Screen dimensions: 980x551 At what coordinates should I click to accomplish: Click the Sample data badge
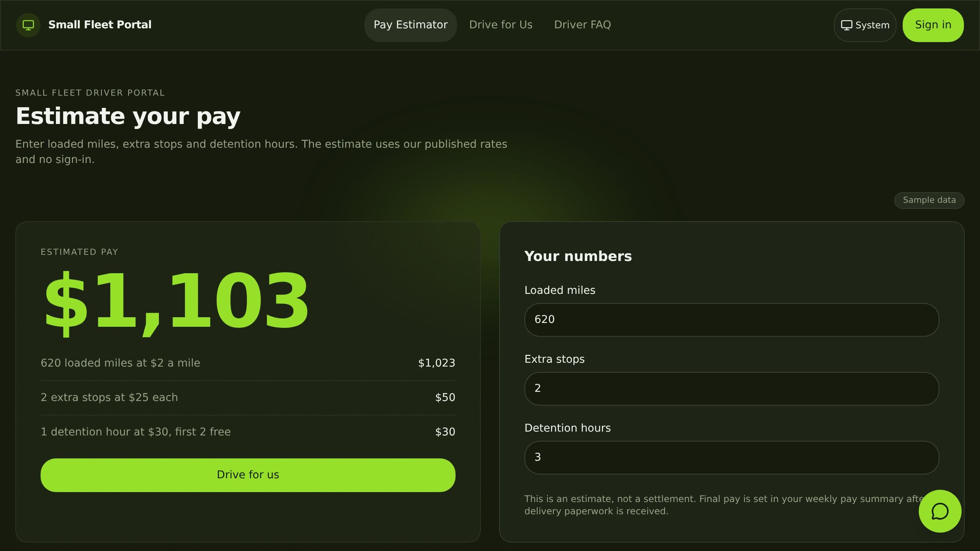click(x=929, y=200)
